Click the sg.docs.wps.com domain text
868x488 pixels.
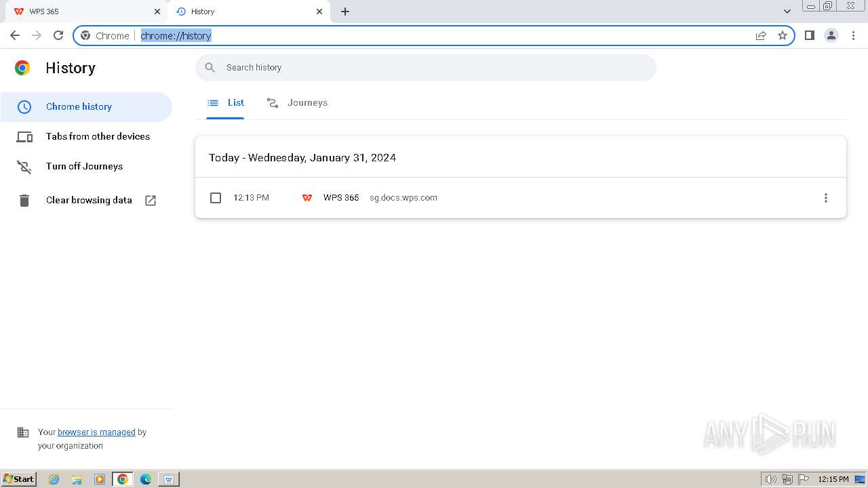point(403,198)
